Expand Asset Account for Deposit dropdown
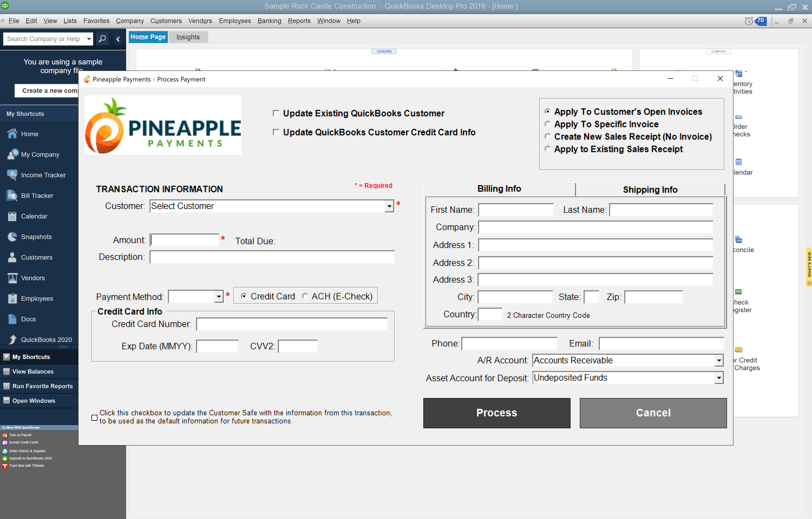Screen dimensions: 812x519 tap(719, 378)
